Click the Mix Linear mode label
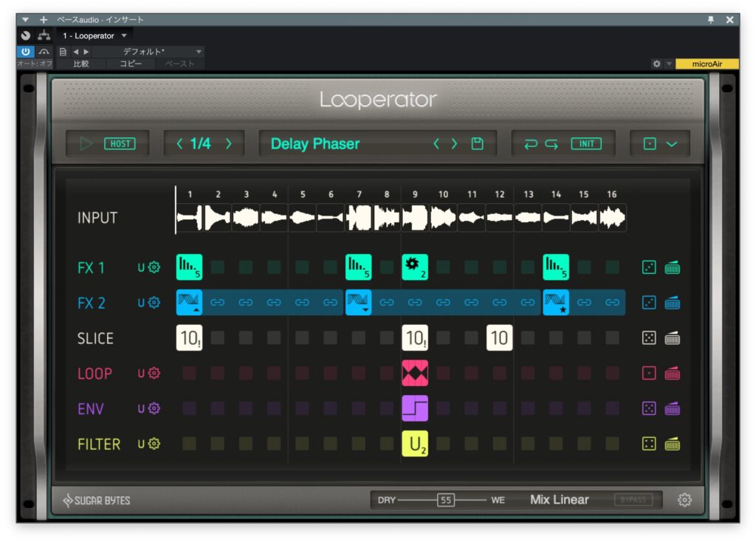Viewport: 756px width, 542px height. (x=559, y=500)
